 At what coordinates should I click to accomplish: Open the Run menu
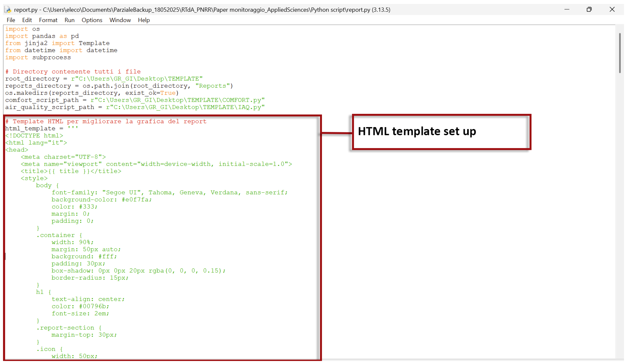pyautogui.click(x=69, y=20)
